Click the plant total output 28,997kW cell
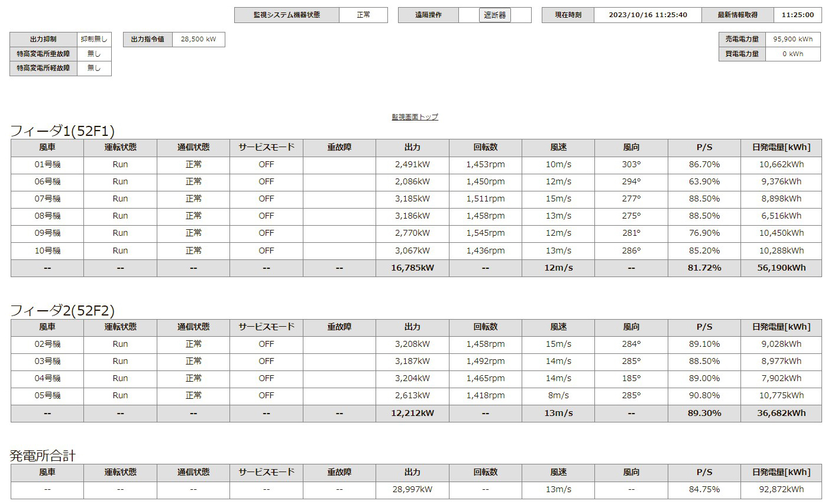The width and height of the screenshot is (828, 504). (x=412, y=489)
